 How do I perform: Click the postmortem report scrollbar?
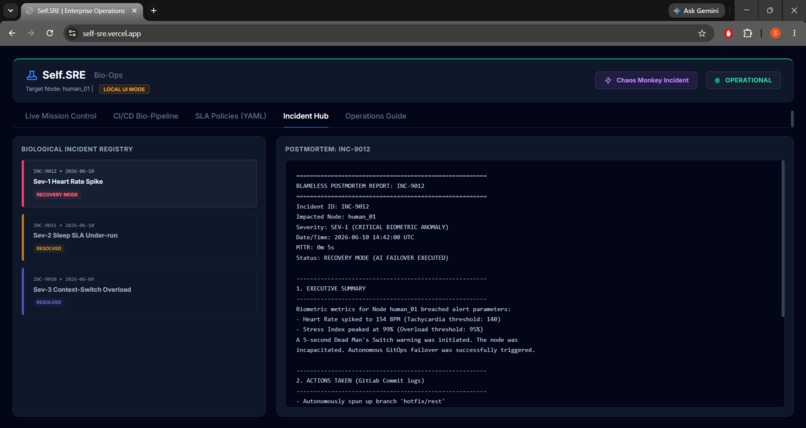[783, 238]
